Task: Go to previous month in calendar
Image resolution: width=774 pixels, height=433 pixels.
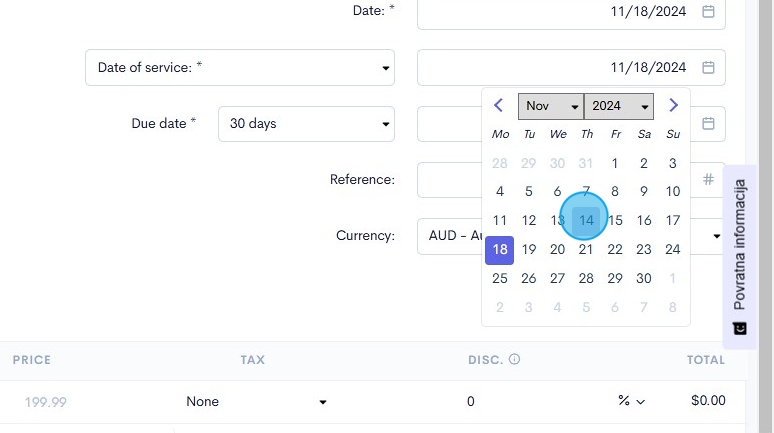Action: coord(499,105)
